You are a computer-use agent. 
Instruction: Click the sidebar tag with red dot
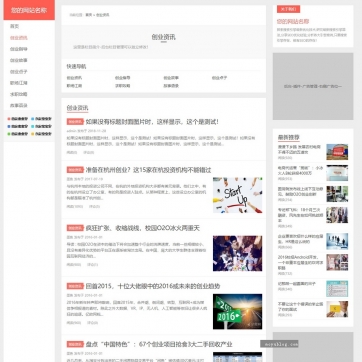pyautogui.click(x=18, y=119)
